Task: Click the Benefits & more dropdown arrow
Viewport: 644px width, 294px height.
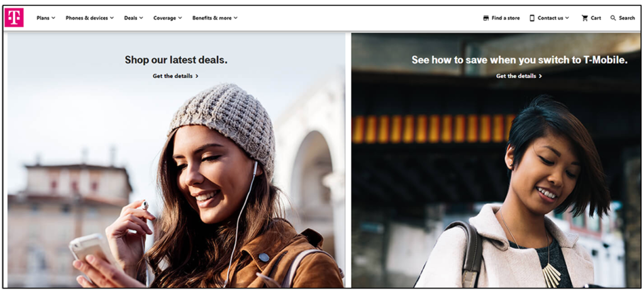Action: [x=236, y=18]
